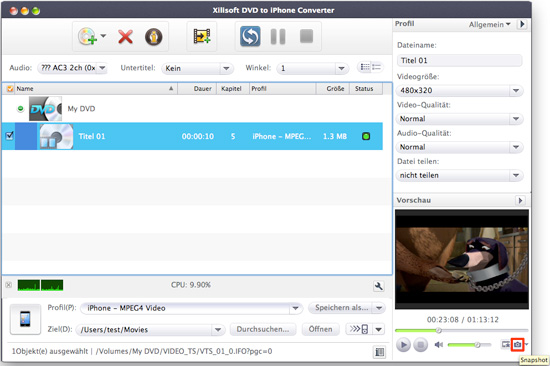Open the Audio track dropdown

coord(72,68)
